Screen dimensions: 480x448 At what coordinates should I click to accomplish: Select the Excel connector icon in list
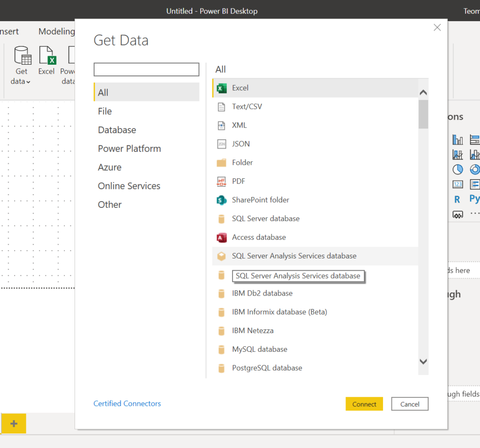(222, 88)
